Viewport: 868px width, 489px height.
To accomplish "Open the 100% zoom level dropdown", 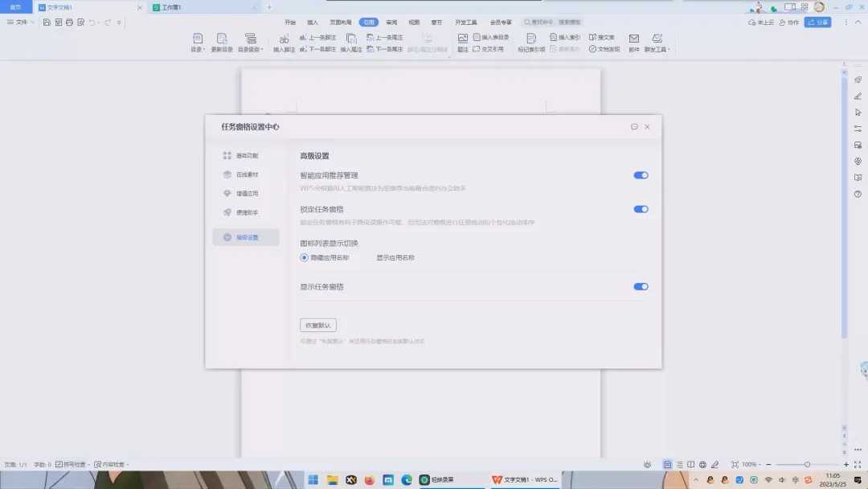I will 751,465.
